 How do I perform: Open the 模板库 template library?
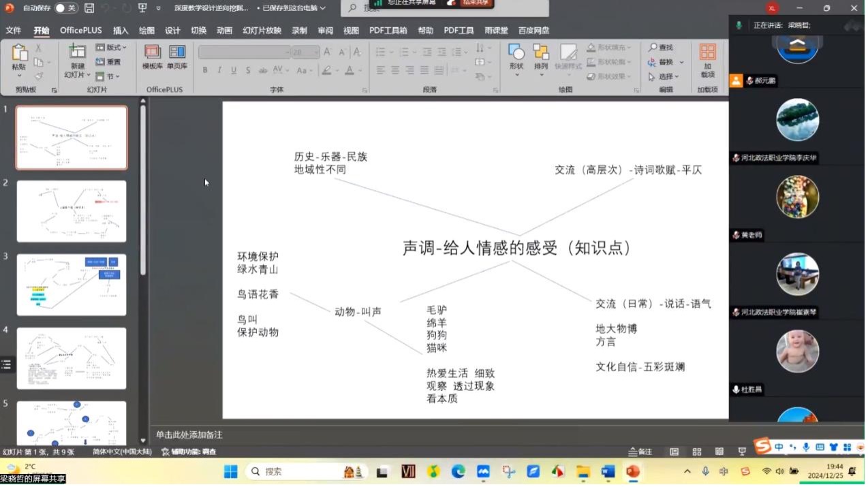point(153,56)
